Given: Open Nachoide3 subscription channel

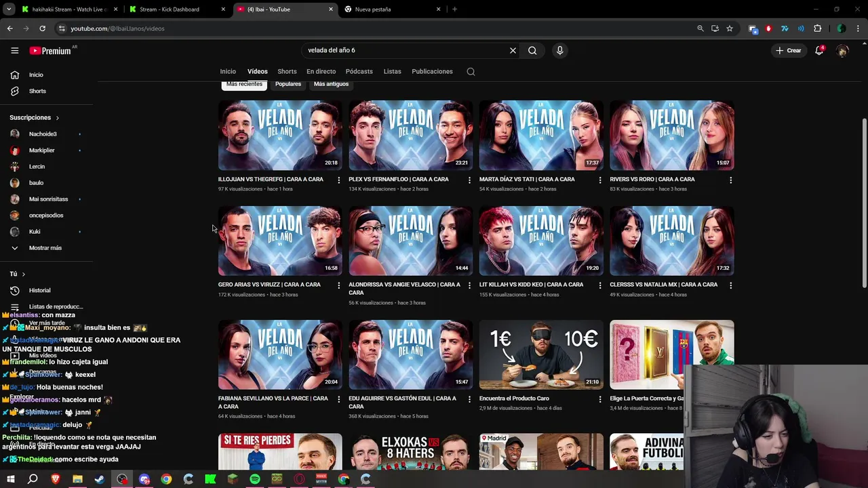Looking at the screenshot, I should (x=46, y=134).
